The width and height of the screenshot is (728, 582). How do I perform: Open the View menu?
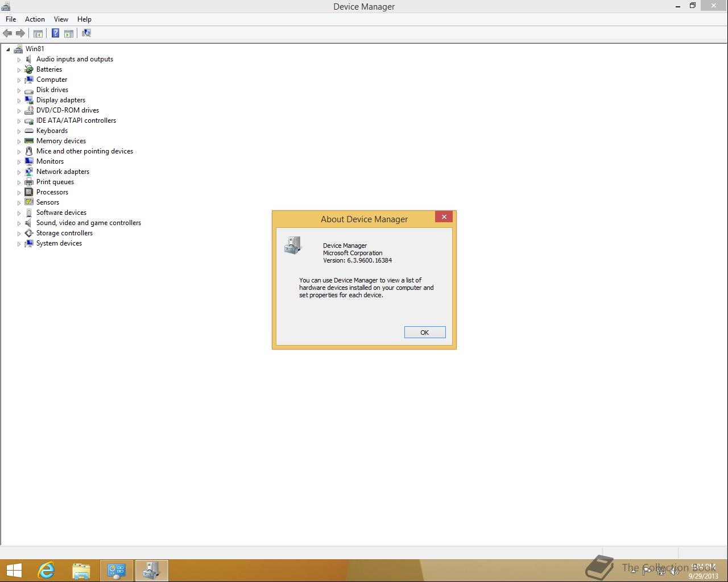[x=61, y=19]
